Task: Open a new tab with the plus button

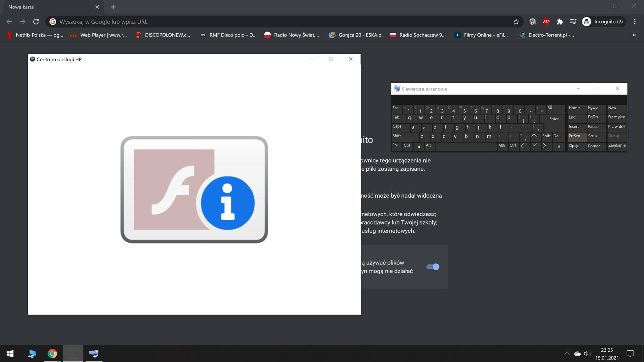Action: tap(113, 7)
